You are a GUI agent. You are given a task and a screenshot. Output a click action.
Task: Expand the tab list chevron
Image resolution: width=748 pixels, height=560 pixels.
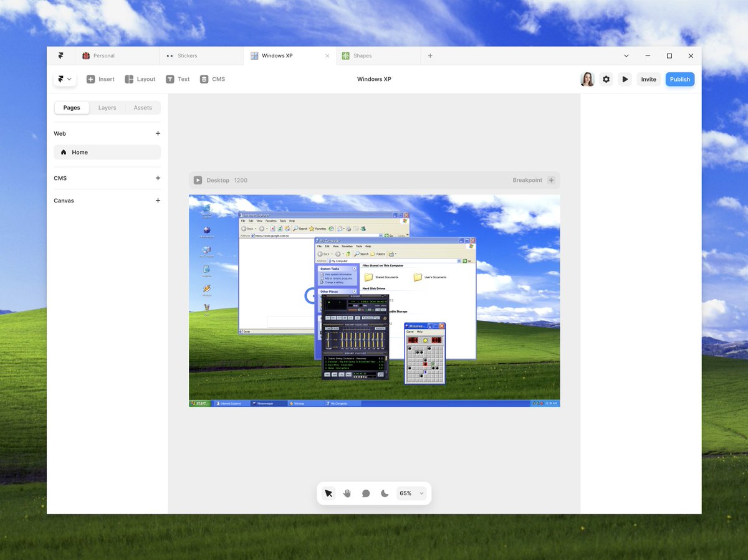point(626,55)
